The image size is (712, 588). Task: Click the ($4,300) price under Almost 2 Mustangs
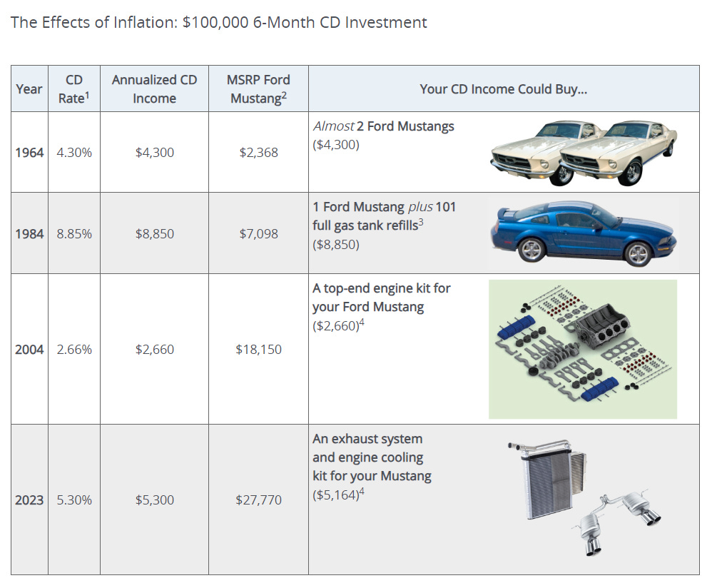click(336, 145)
